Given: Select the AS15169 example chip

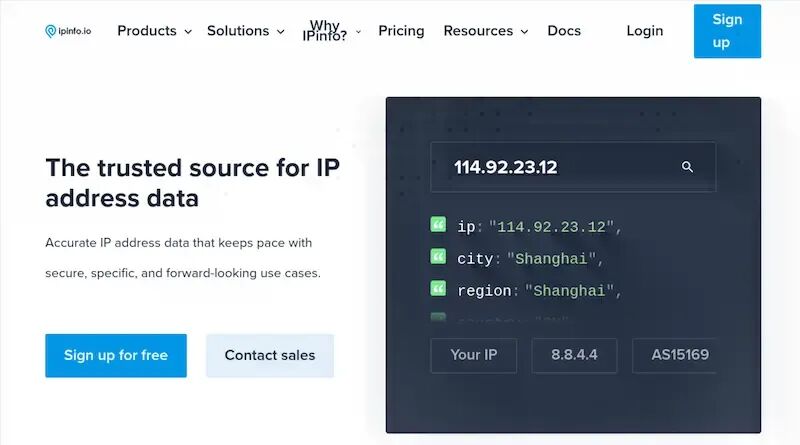Looking at the screenshot, I should [674, 355].
